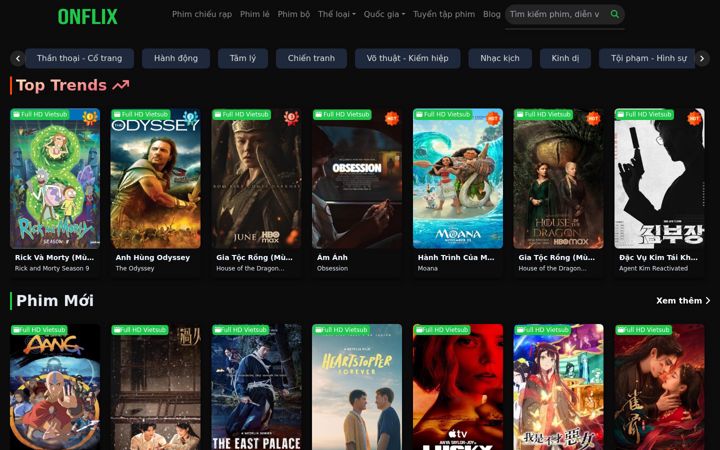This screenshot has width=720, height=450.
Task: Open the red romance couple poster
Action: pyautogui.click(x=659, y=387)
